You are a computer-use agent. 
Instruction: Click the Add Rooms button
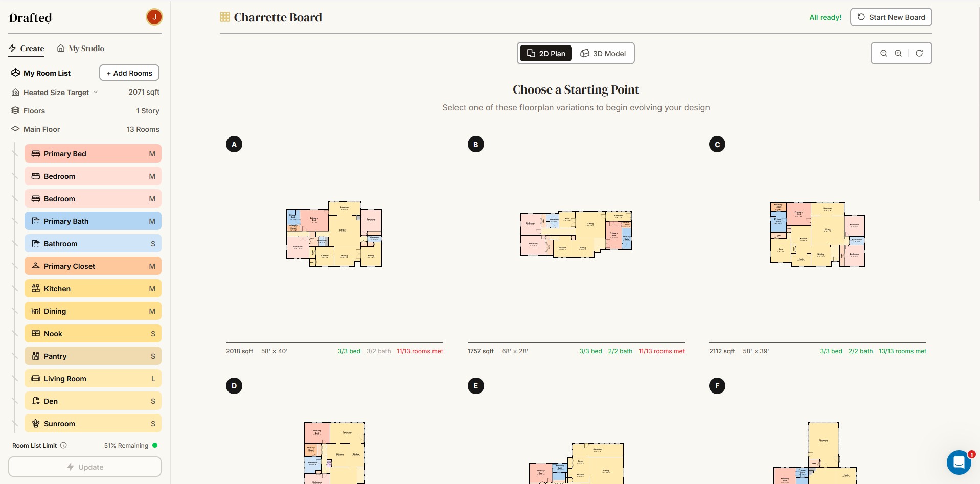click(x=129, y=73)
